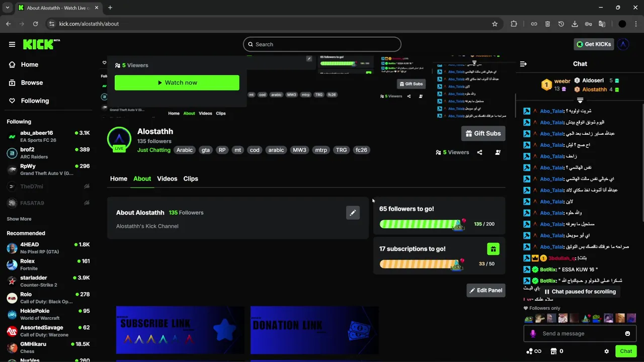Open the Just Chatting category link

[x=154, y=150]
